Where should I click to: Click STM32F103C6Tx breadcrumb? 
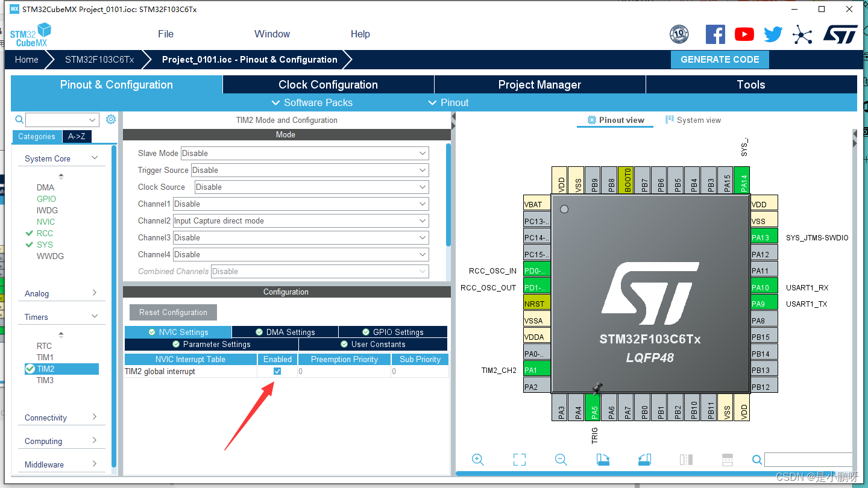pyautogui.click(x=99, y=60)
